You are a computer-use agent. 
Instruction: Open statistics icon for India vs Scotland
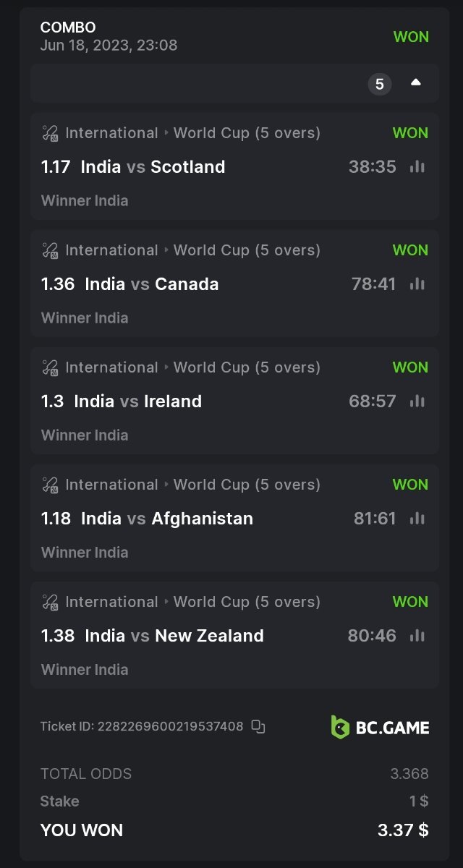click(x=417, y=167)
